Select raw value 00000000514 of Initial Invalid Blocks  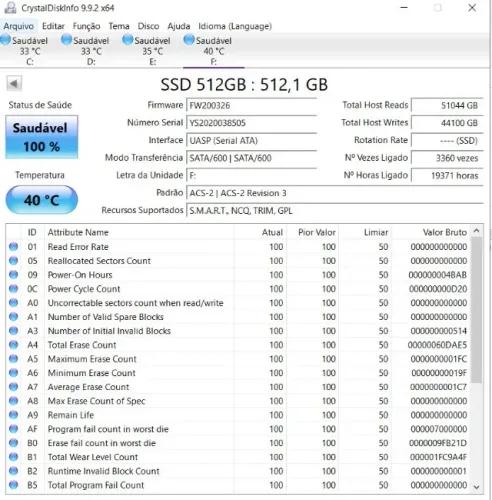[x=439, y=331]
